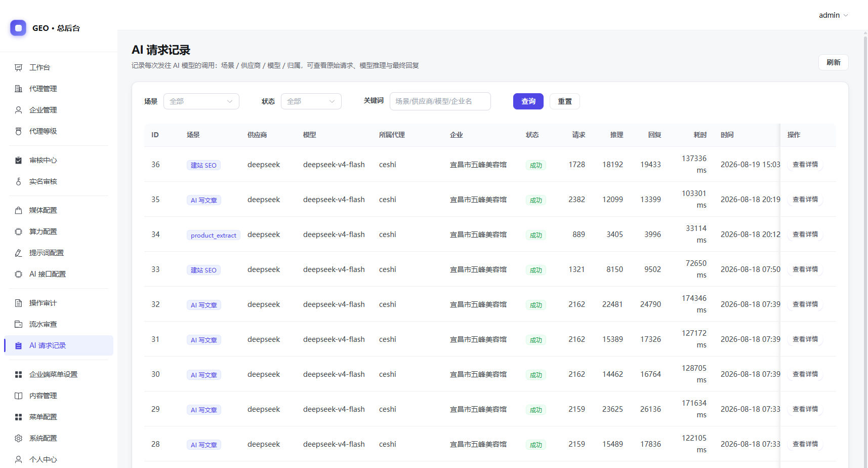The image size is (868, 468).
Task: Click duration cell 174346 ms
Action: pos(694,304)
